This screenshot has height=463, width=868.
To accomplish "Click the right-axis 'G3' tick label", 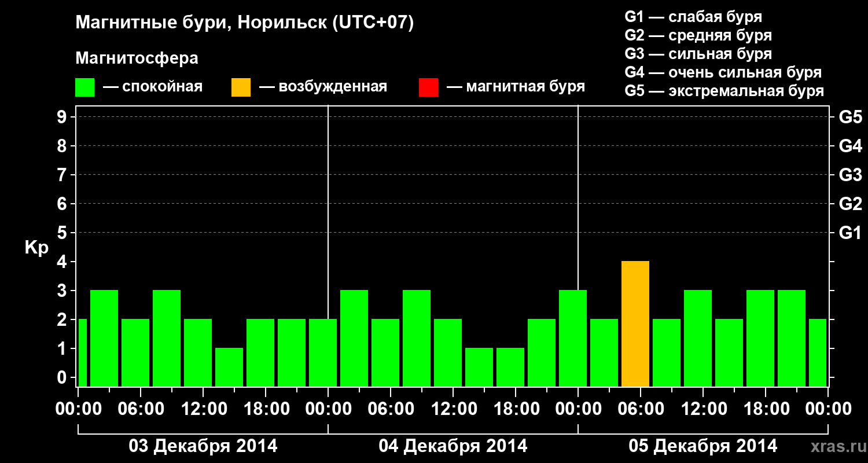I will click(851, 175).
